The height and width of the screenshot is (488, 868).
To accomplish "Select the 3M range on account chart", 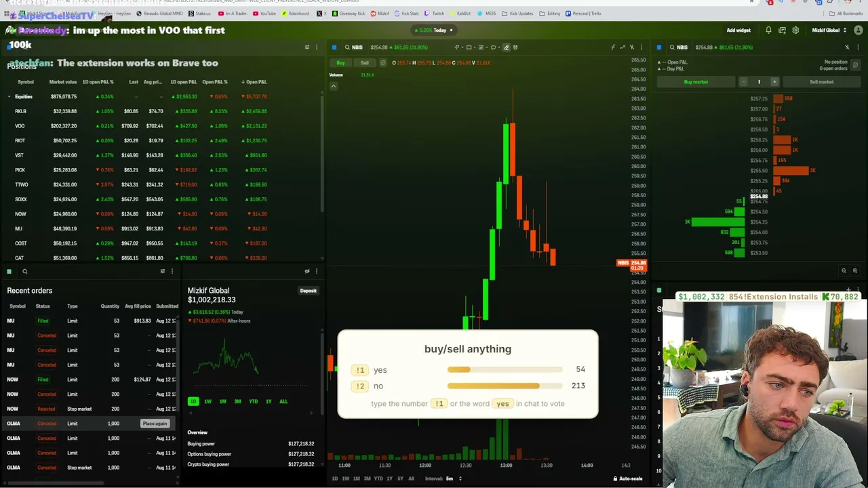I will (237, 402).
